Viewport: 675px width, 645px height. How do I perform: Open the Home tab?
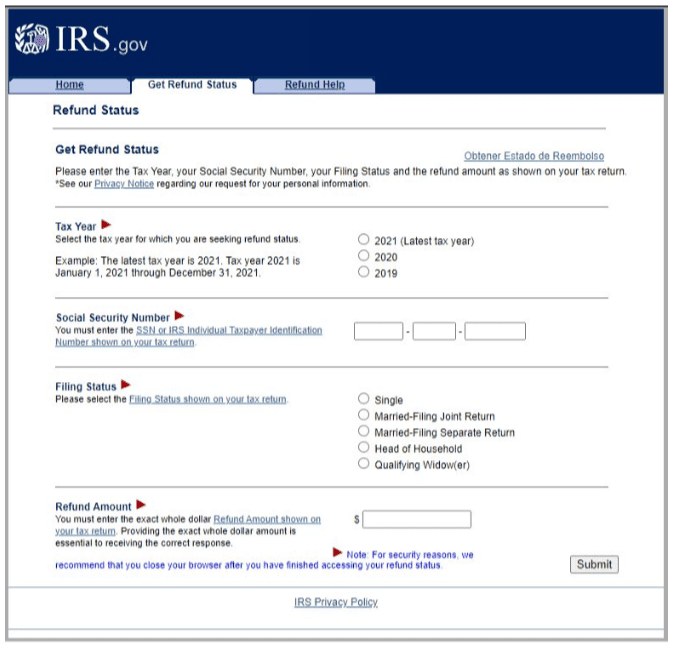tap(69, 85)
